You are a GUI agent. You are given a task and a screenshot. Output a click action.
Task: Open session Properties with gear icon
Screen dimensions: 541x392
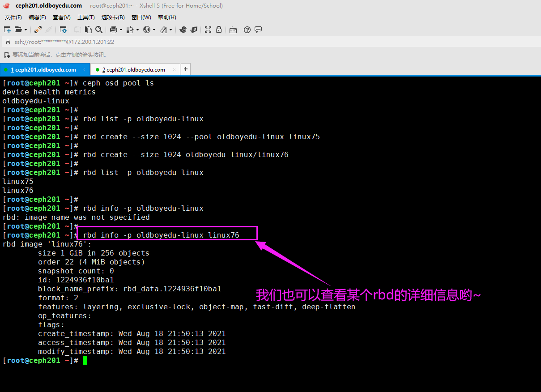(x=63, y=30)
